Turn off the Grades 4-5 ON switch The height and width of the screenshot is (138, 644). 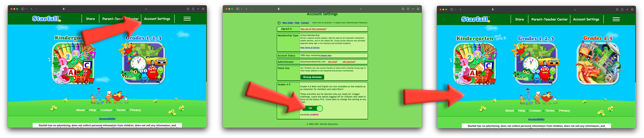(312, 108)
